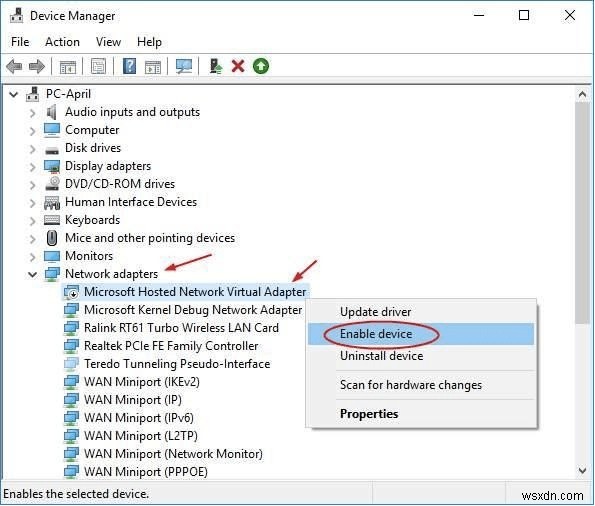
Task: Click the Keyboards icon
Action: [52, 220]
